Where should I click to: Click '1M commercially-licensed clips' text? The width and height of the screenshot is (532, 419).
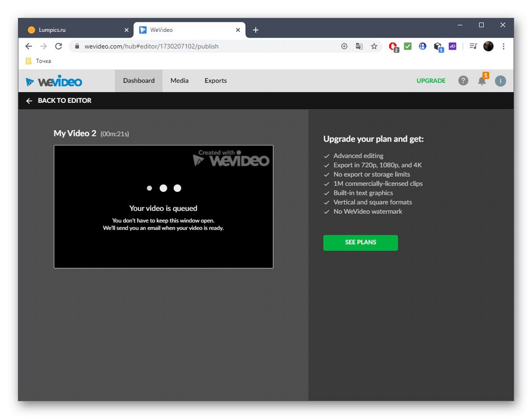[x=378, y=183]
